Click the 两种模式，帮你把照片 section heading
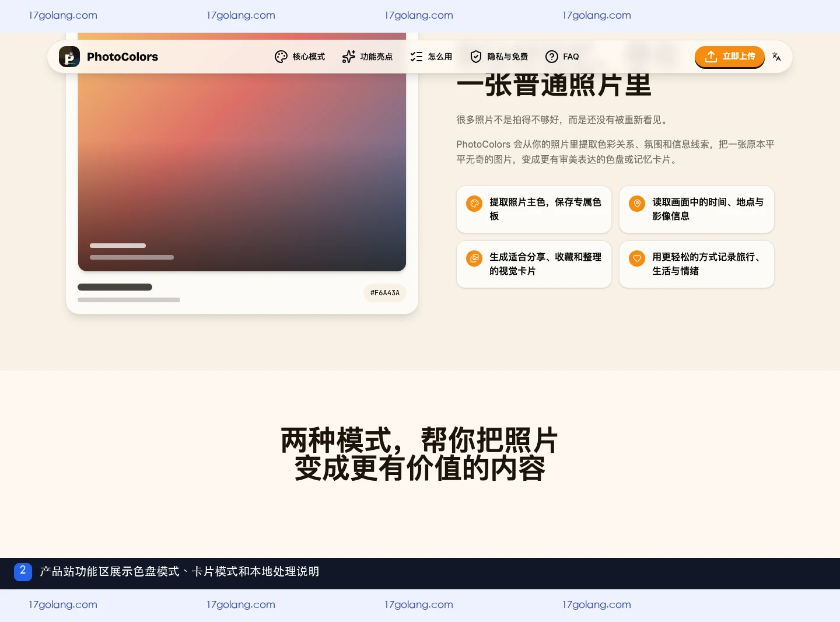840x622 pixels. pyautogui.click(x=420, y=454)
